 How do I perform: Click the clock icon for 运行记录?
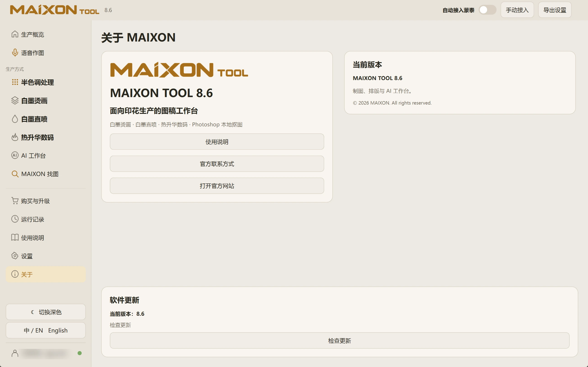[x=15, y=219]
